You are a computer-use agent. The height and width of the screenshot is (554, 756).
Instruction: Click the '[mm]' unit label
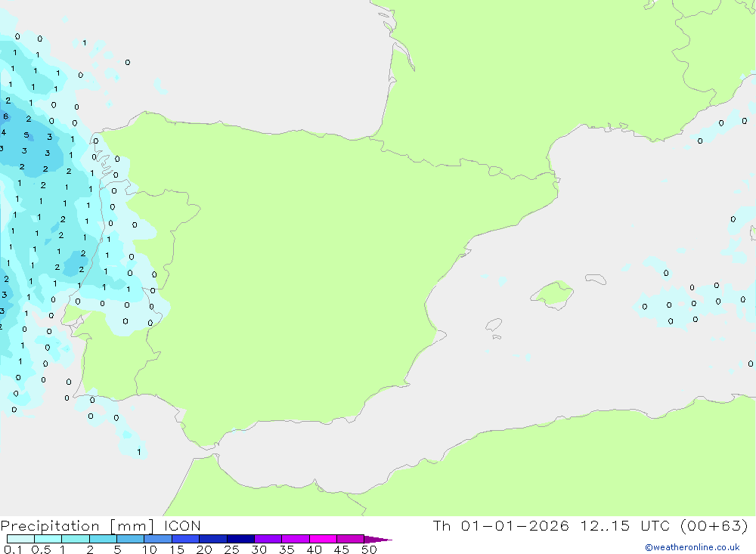pyautogui.click(x=132, y=526)
